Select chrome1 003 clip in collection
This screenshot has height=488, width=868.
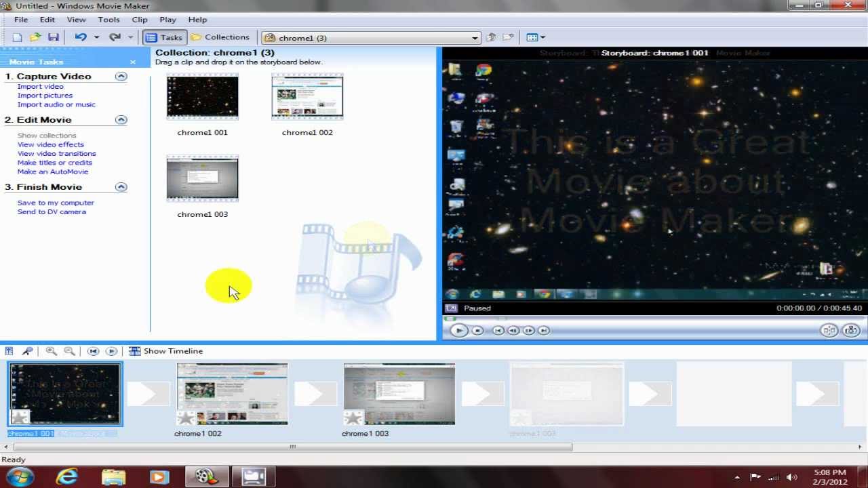[x=202, y=179]
